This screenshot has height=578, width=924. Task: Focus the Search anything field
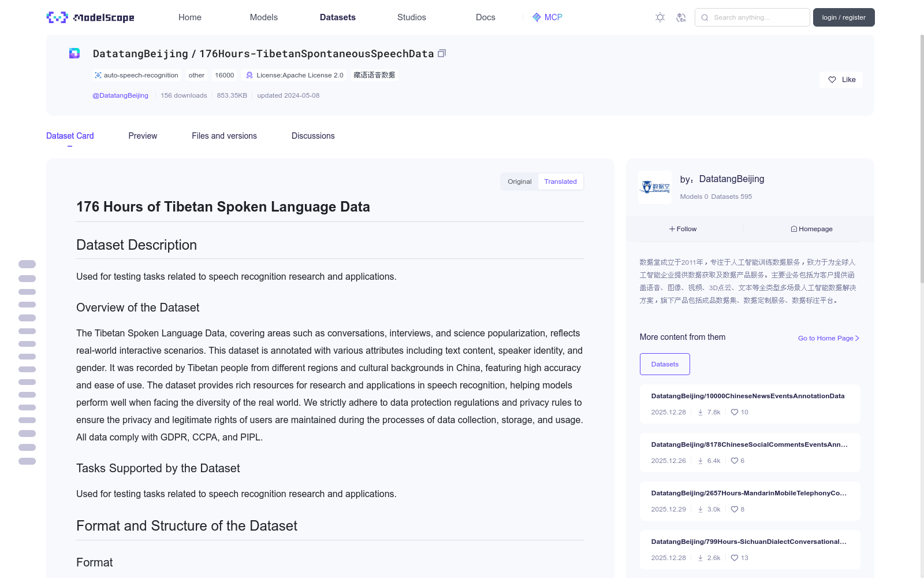(x=752, y=17)
